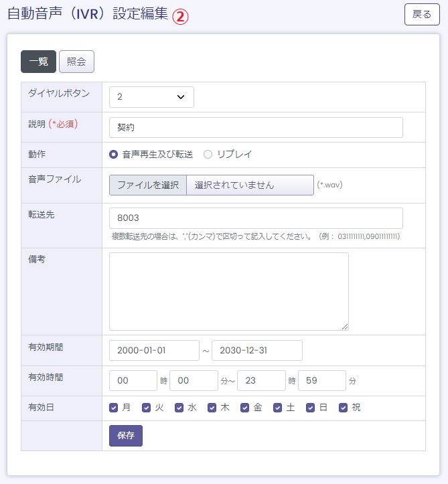The image size is (448, 484).
Task: Click the end date field 2030-12-31
Action: point(256,351)
